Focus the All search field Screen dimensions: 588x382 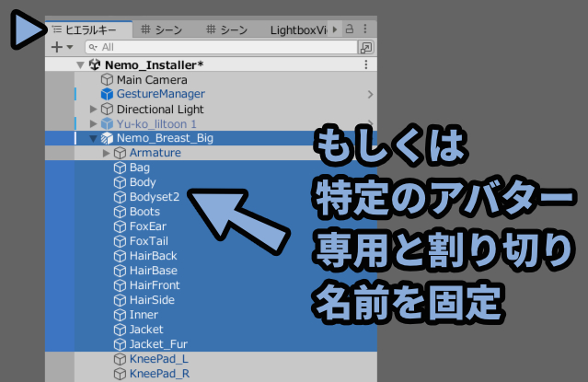coord(221,47)
